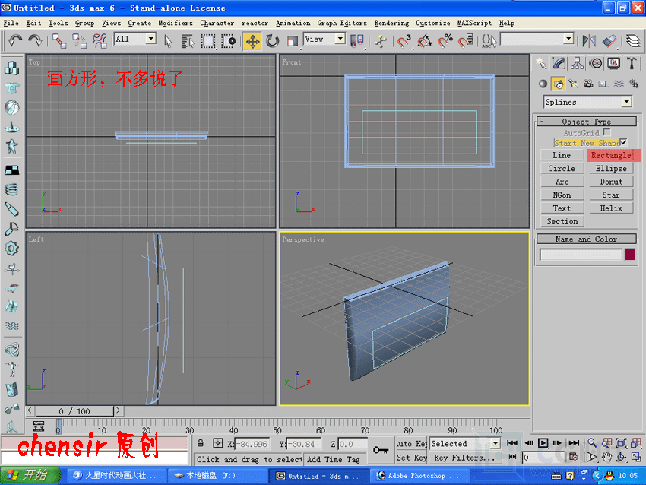Click the 0 / 100 time slider
The width and height of the screenshot is (646, 485).
pos(74,411)
